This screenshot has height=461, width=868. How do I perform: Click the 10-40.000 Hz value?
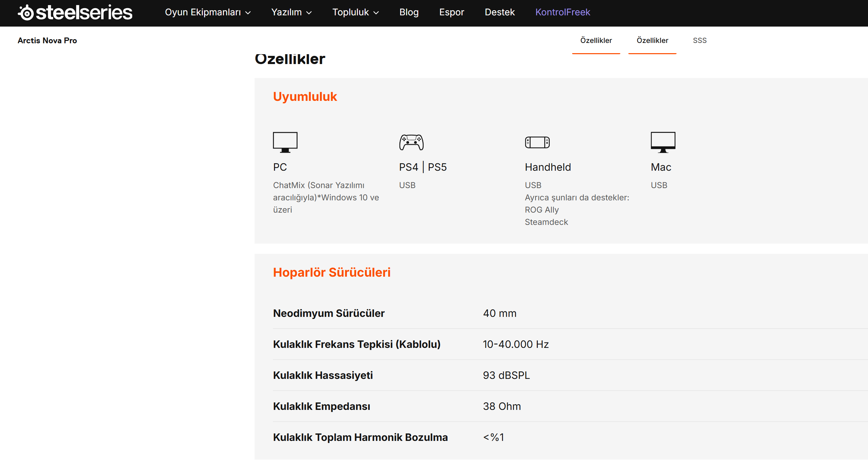516,344
